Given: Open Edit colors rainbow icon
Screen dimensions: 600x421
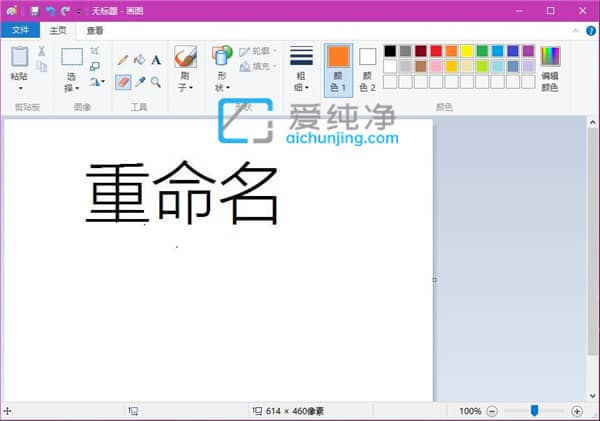Looking at the screenshot, I should click(550, 56).
